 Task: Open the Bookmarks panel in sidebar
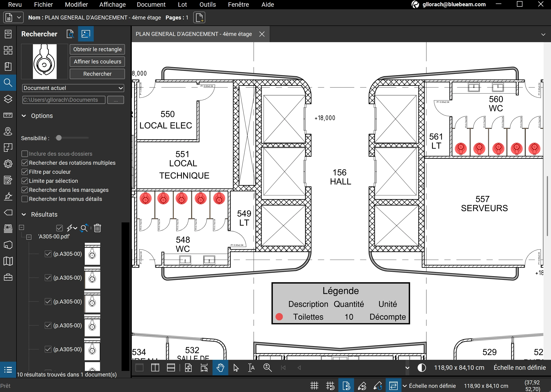[8, 66]
